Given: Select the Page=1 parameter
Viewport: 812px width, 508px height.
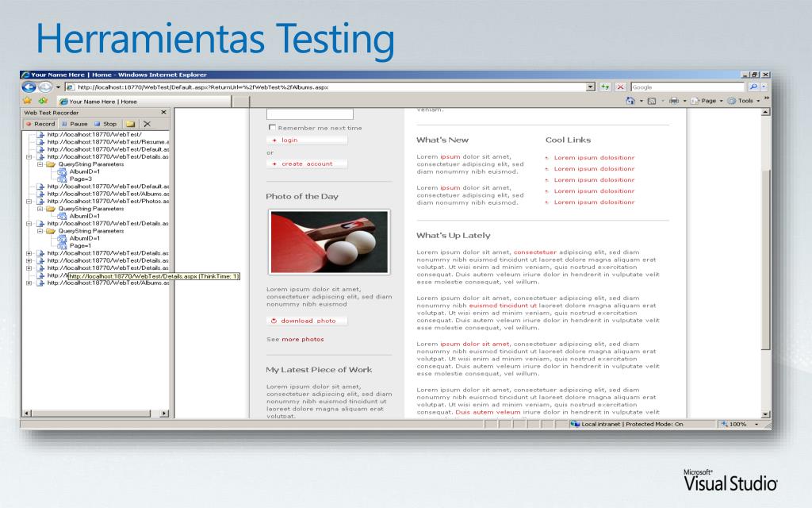Looking at the screenshot, I should pyautogui.click(x=80, y=246).
